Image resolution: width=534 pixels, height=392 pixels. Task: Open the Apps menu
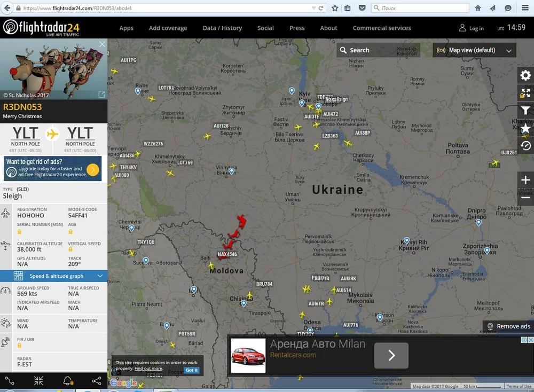click(127, 28)
